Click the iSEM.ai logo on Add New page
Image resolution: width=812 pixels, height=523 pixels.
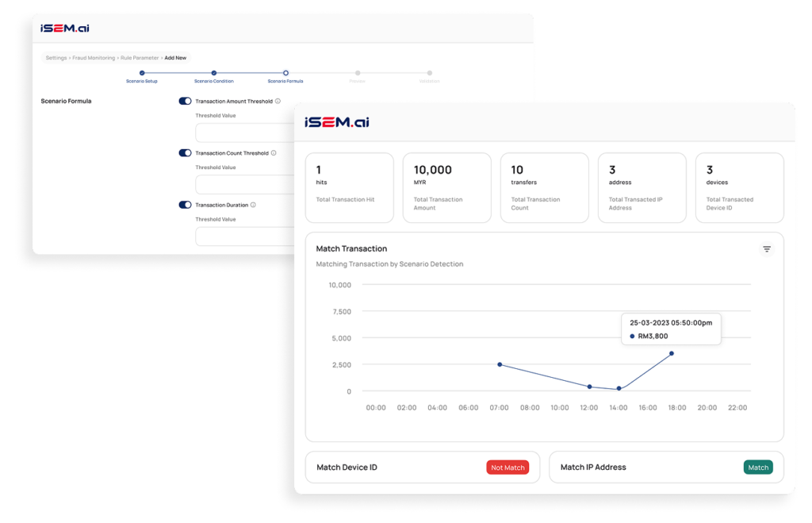coord(63,27)
